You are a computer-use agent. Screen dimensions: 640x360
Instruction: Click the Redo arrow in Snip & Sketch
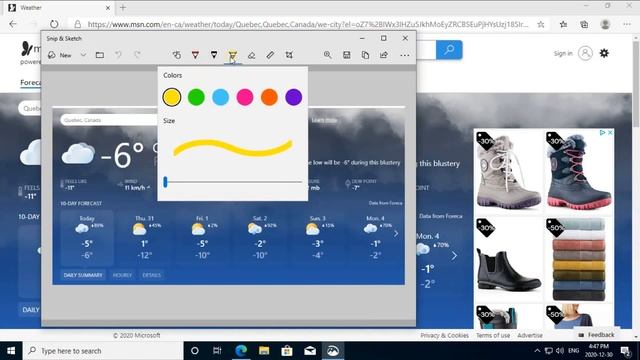click(137, 55)
